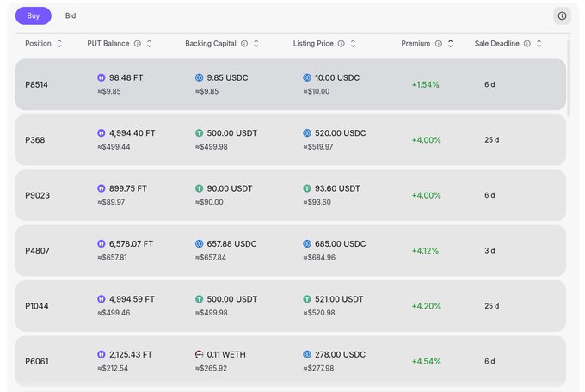Viewport: 585px width, 392px height.
Task: Click the PUT Balance column header label
Action: [x=108, y=44]
